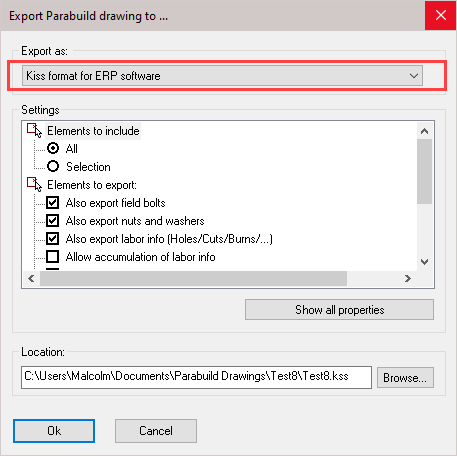
Task: Click the horizontal scroll right arrow
Action: 408,278
